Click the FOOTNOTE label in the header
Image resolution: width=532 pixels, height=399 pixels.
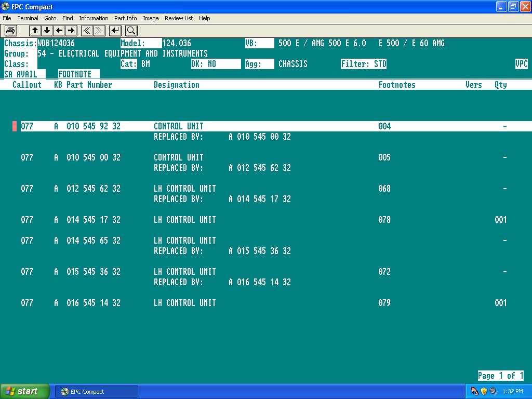(x=75, y=74)
